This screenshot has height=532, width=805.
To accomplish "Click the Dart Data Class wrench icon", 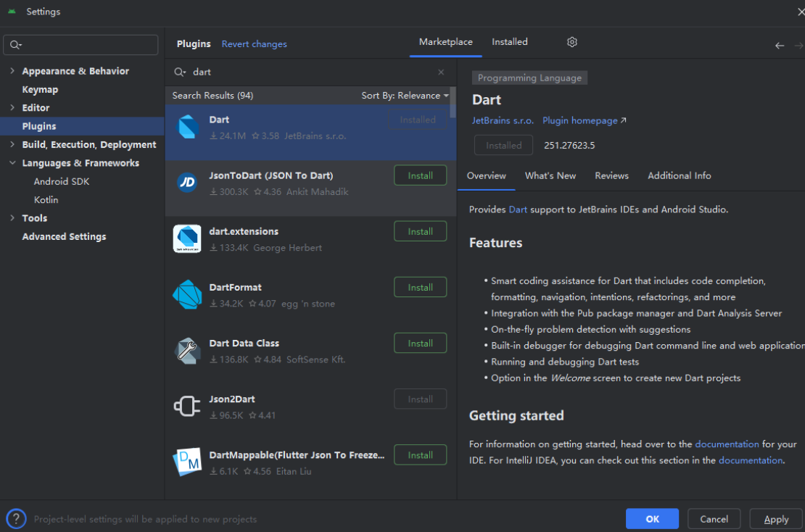I will coord(187,350).
